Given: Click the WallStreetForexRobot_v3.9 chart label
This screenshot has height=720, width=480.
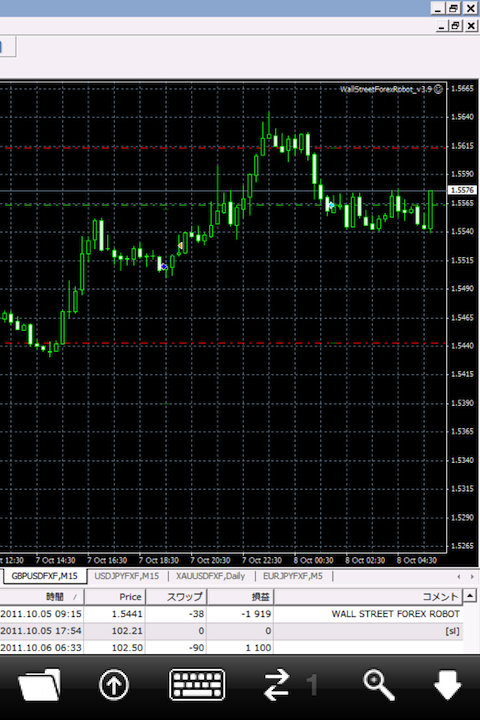Looking at the screenshot, I should [x=386, y=89].
